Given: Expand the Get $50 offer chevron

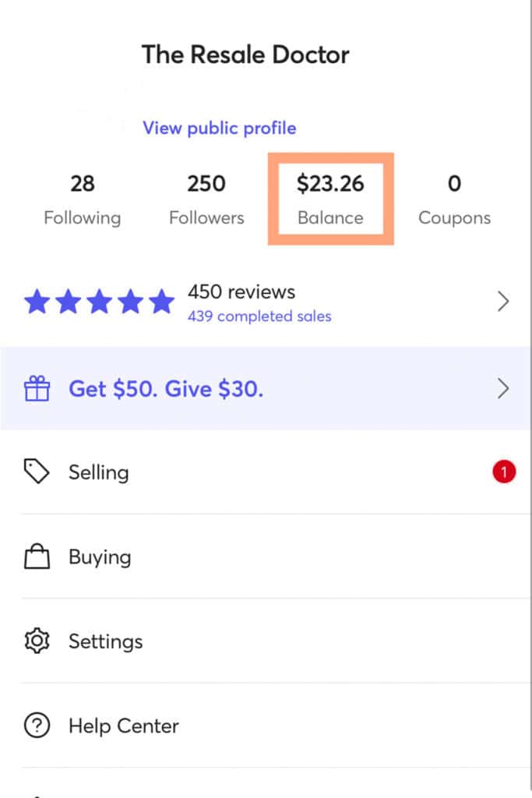Looking at the screenshot, I should (x=503, y=389).
